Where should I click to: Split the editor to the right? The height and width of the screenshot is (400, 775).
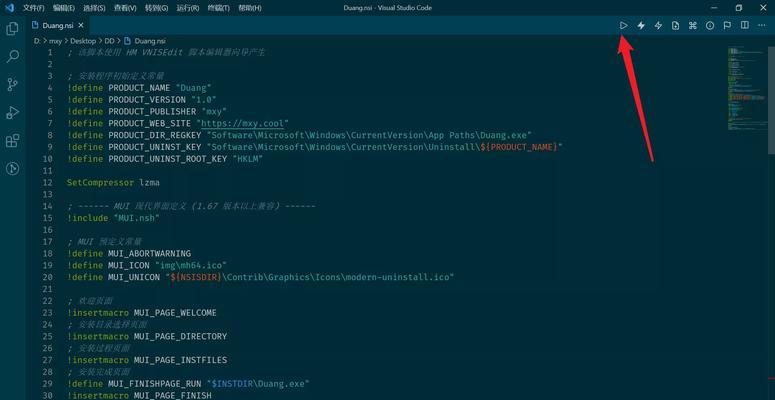pyautogui.click(x=744, y=25)
